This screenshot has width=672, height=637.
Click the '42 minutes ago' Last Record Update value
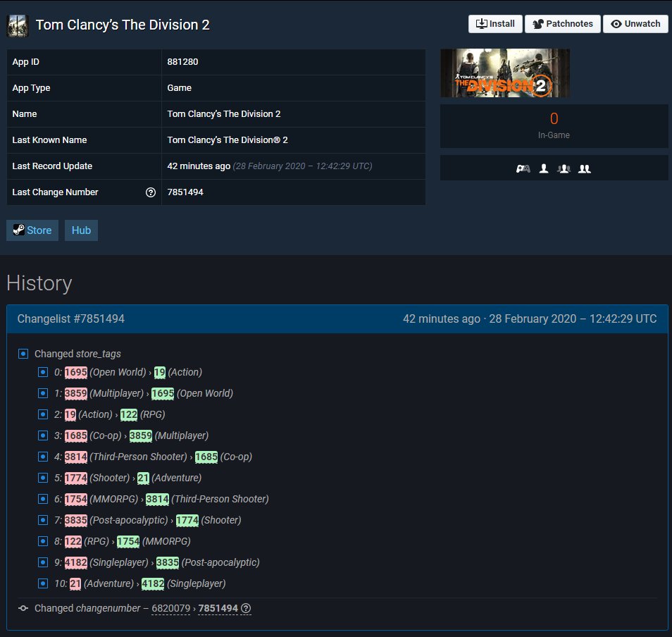(x=199, y=166)
